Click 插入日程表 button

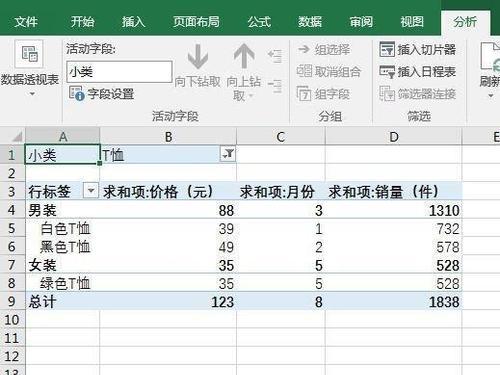[x=418, y=71]
